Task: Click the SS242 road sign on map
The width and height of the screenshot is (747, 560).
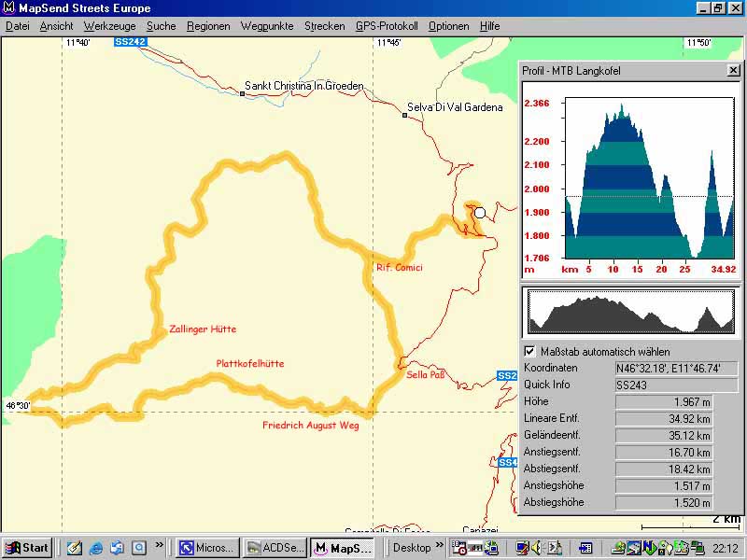Action: tap(131, 42)
